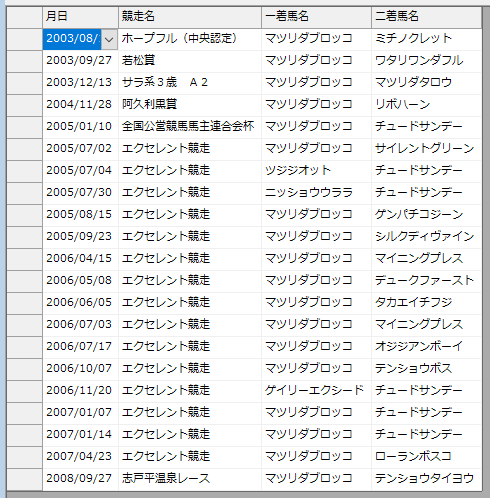Screen dimensions: 490x498
Task: Select the race name 阿久利黒賞
Action: pyautogui.click(x=190, y=105)
